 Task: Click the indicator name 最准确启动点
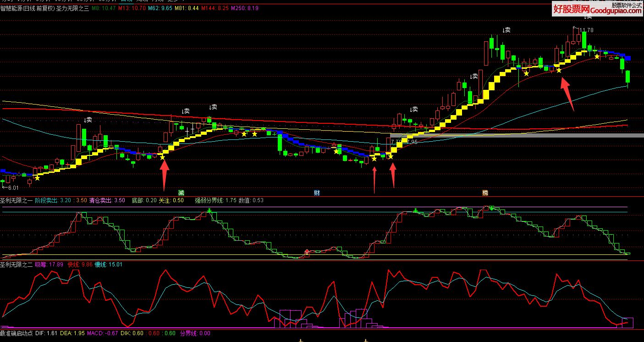pyautogui.click(x=16, y=333)
